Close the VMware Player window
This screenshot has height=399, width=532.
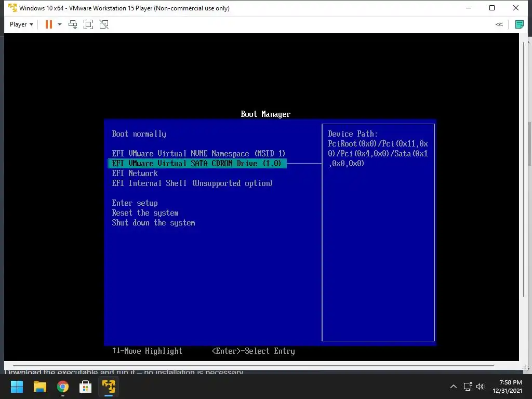point(516,8)
